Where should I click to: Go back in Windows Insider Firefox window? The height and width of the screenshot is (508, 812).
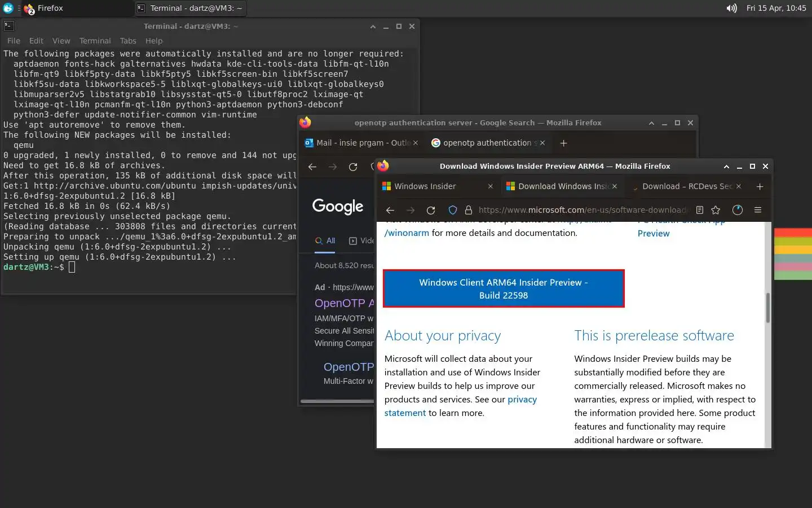(x=390, y=210)
